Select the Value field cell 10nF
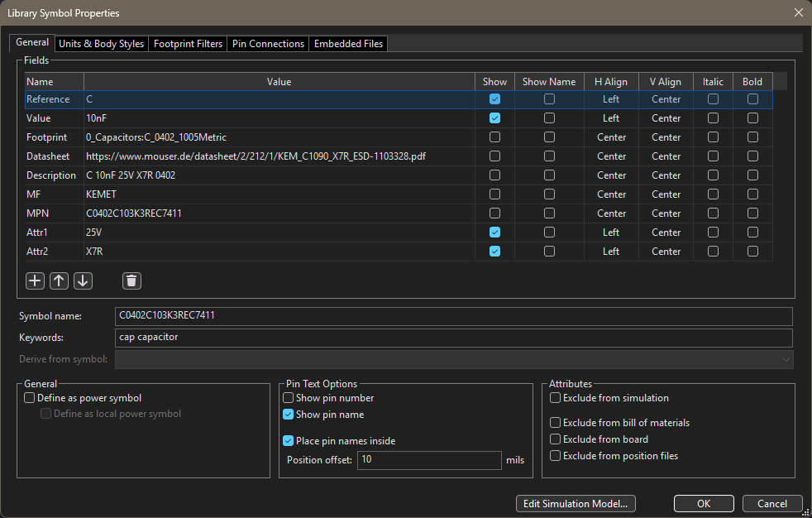Image resolution: width=812 pixels, height=518 pixels. [279, 118]
